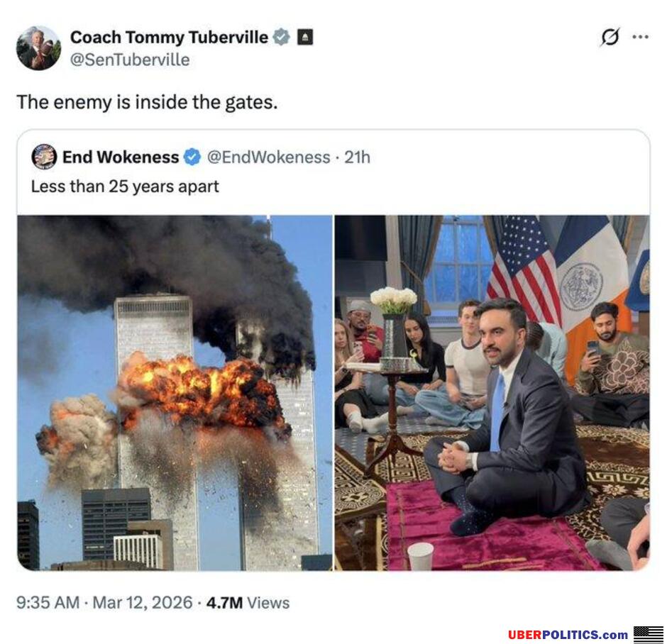The image size is (667, 644).
Task: Open quoted post text "Less than 25 years apart"
Action: (125, 187)
